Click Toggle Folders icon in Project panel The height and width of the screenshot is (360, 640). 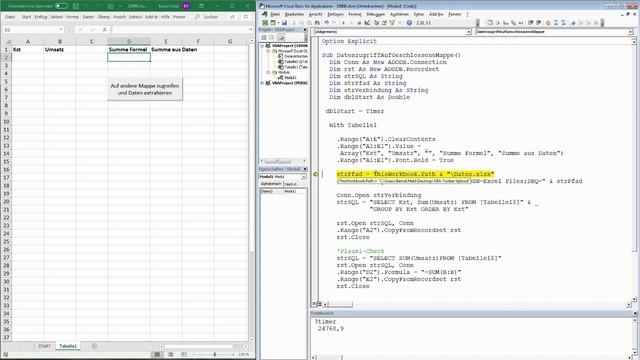(281, 38)
